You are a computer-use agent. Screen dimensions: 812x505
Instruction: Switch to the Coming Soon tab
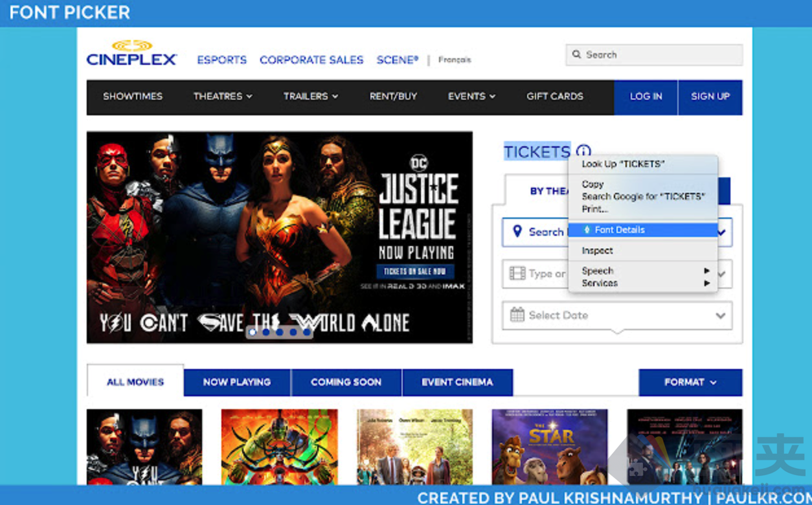346,383
